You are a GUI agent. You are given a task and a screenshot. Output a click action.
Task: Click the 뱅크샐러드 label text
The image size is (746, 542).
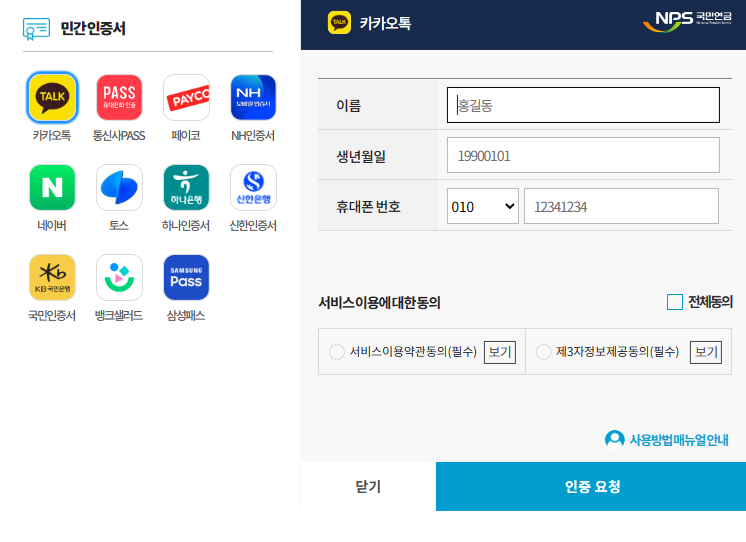119,315
